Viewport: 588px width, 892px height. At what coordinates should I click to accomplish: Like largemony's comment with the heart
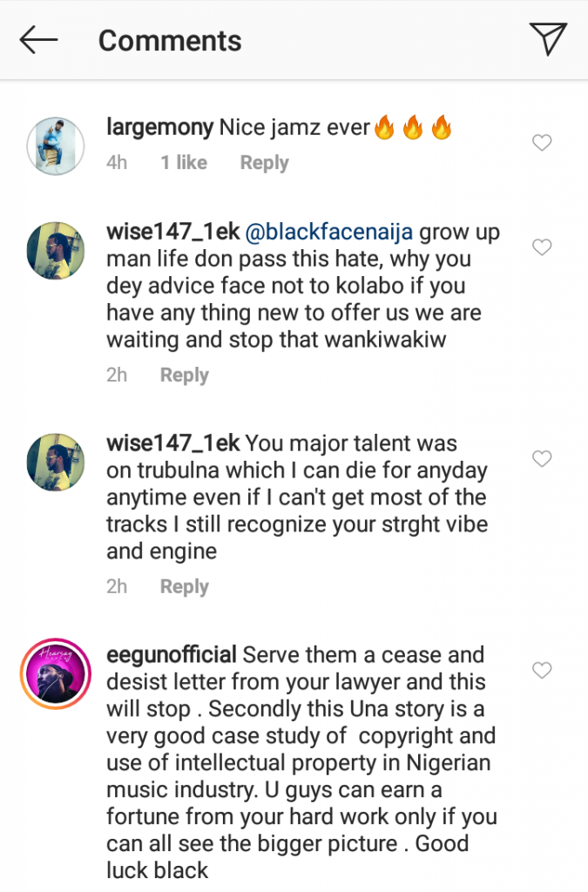pos(542,143)
